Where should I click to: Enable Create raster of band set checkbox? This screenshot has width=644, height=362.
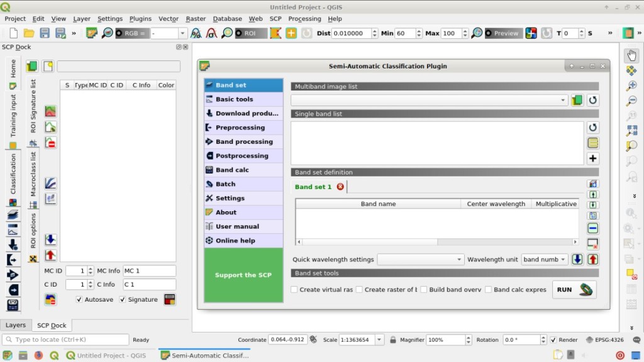pyautogui.click(x=359, y=289)
